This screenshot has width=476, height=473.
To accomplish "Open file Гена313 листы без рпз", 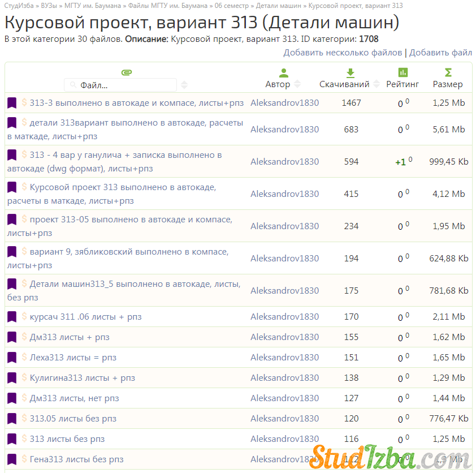I will 76,459.
